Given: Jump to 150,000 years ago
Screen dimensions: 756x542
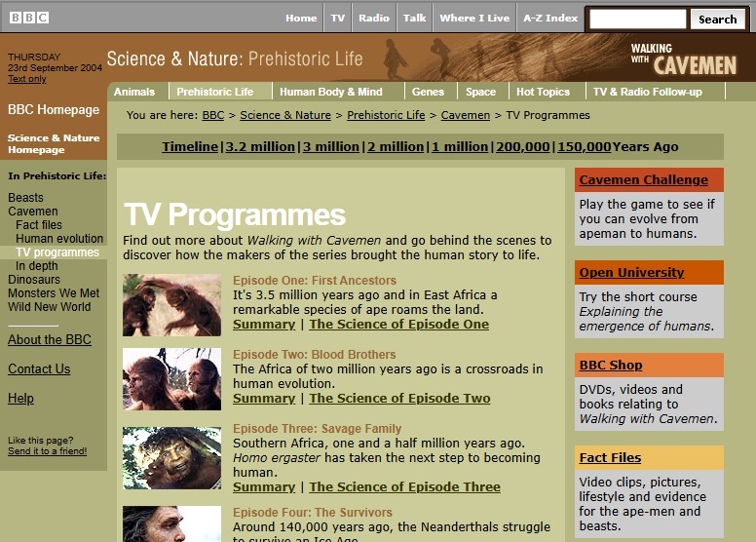Looking at the screenshot, I should (585, 147).
